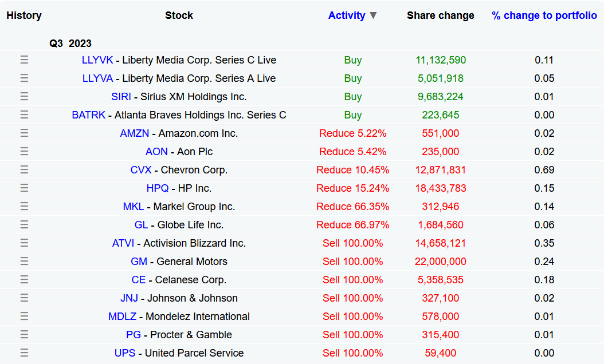Screen dimensions: 604x364
Task: Sort by Activity column header
Action: click(347, 15)
